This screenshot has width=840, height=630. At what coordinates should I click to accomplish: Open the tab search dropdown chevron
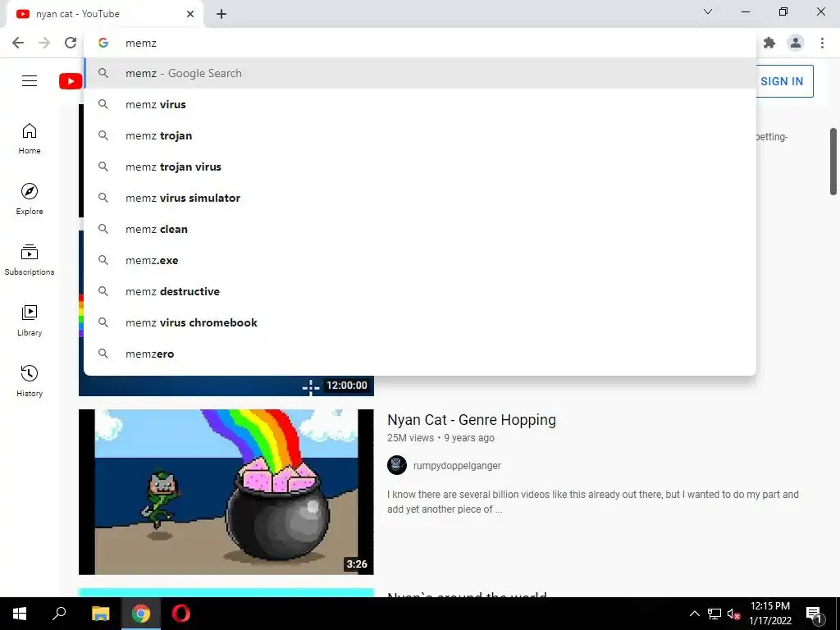point(708,11)
